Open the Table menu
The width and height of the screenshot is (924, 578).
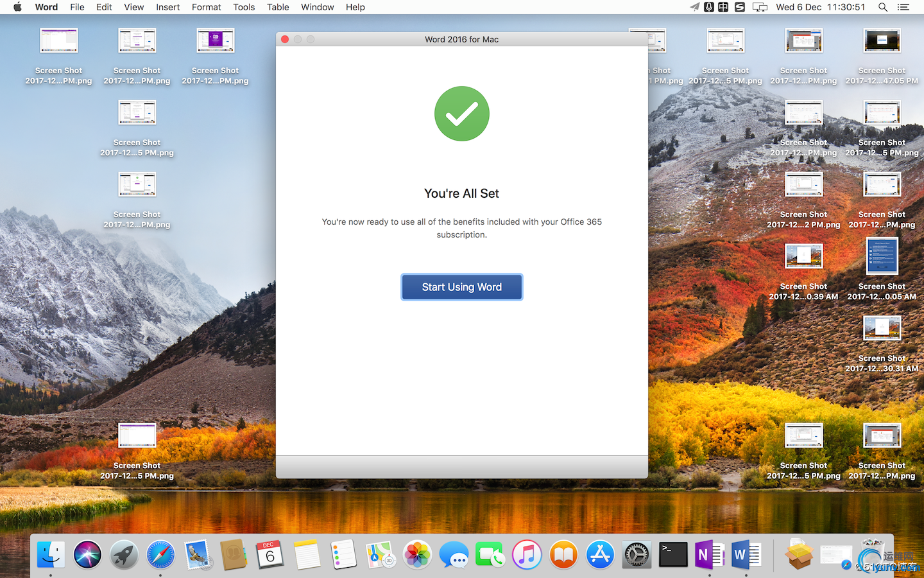pyautogui.click(x=278, y=7)
